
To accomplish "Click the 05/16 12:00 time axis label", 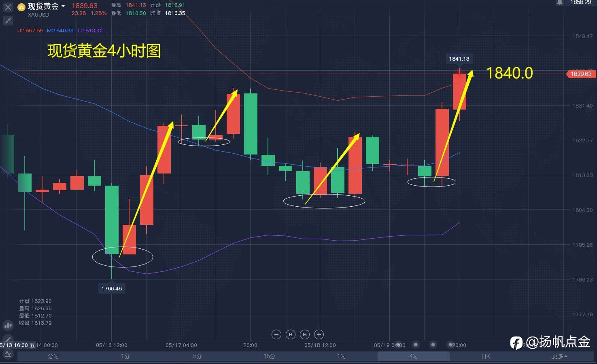I will 112,345.
